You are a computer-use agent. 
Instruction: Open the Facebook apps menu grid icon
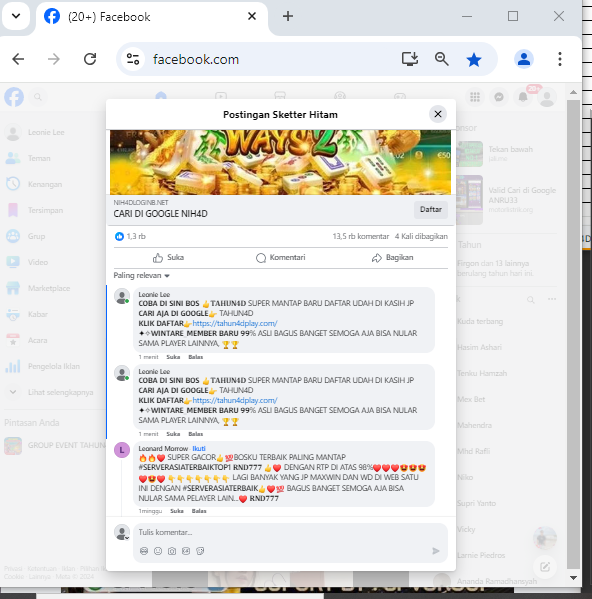tap(475, 97)
